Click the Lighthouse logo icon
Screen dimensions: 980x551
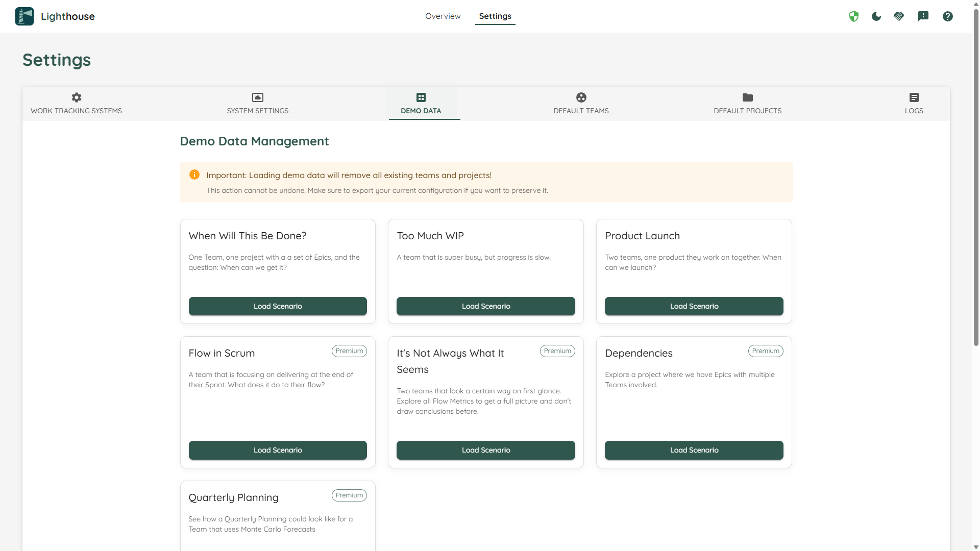point(24,16)
